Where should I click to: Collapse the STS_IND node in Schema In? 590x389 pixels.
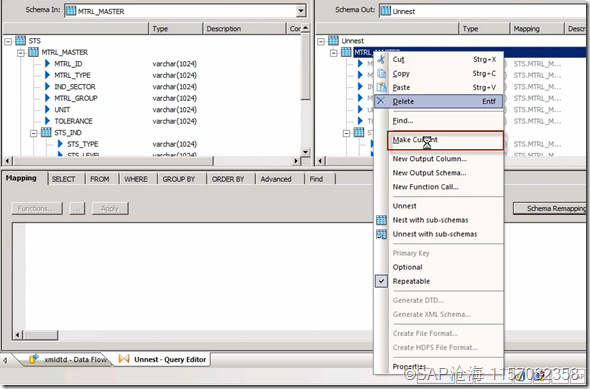pos(33,133)
